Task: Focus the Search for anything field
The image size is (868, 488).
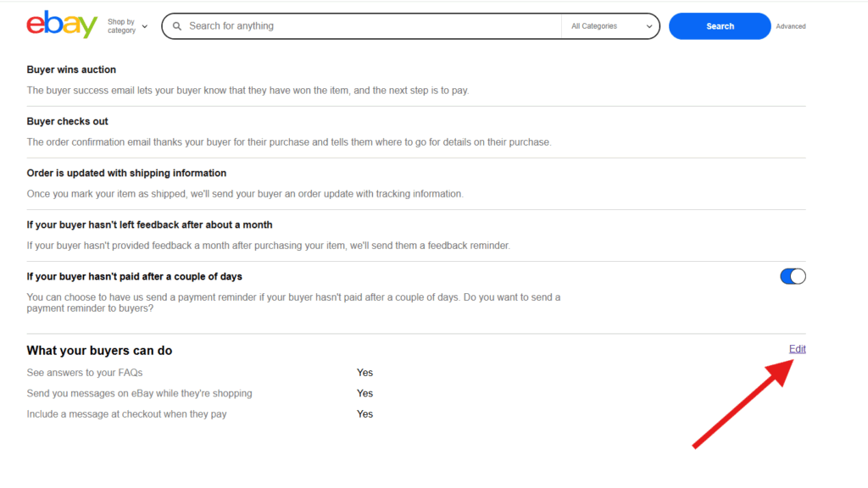Action: pyautogui.click(x=364, y=26)
